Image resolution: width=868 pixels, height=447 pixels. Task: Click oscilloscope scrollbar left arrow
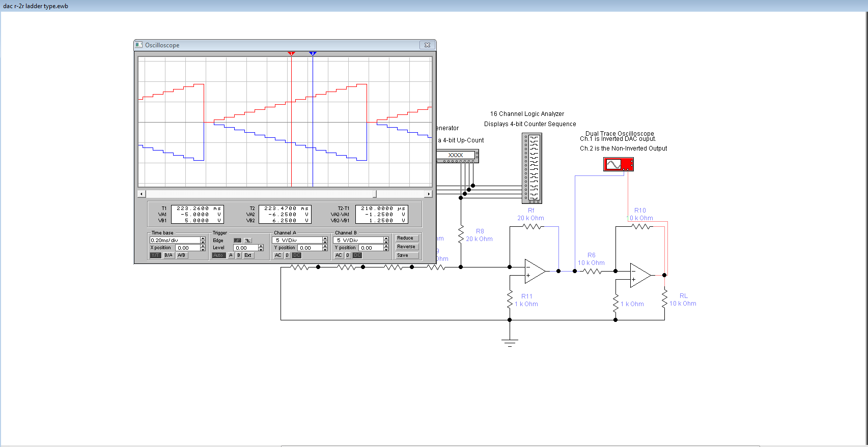(142, 194)
